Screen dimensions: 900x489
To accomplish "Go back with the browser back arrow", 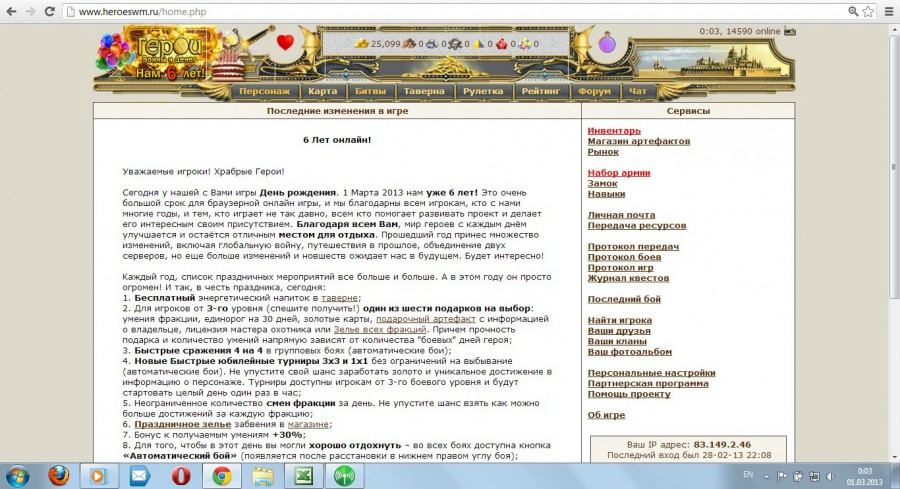I will click(x=11, y=11).
